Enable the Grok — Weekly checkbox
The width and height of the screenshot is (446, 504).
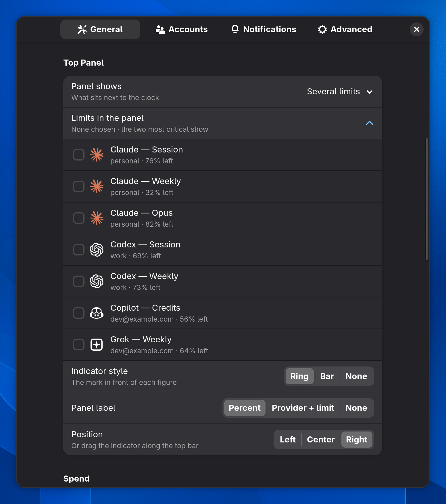79,345
